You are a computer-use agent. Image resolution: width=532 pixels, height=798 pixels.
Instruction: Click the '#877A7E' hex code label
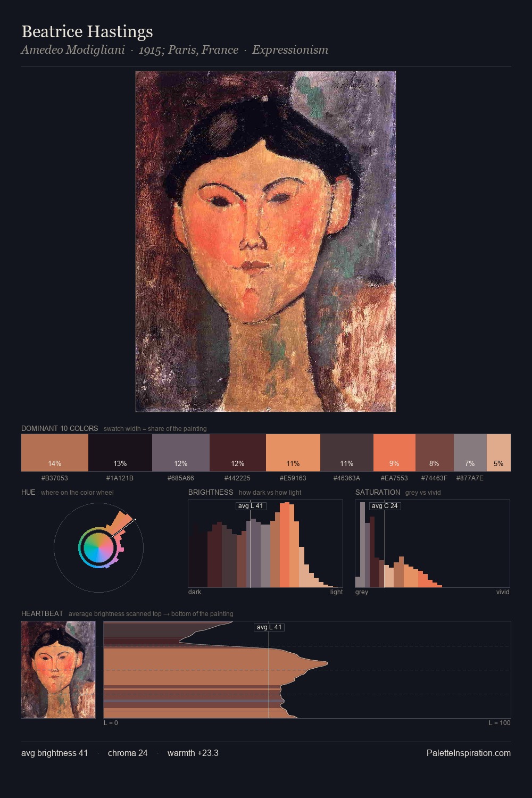pyautogui.click(x=470, y=478)
